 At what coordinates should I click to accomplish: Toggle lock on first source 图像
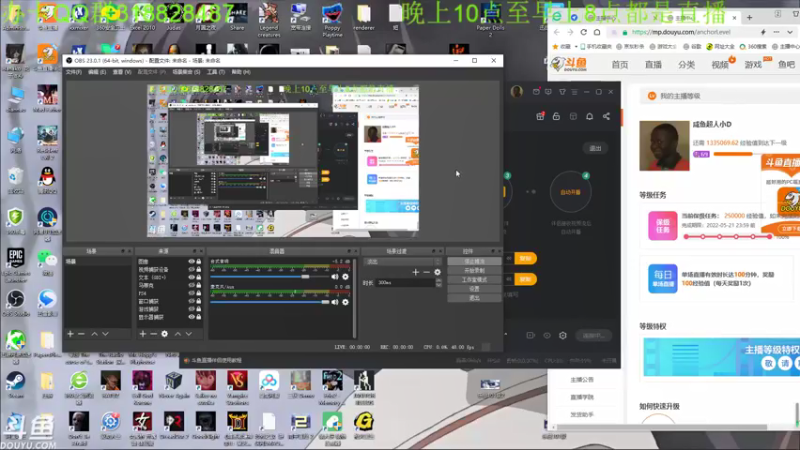tap(198, 261)
